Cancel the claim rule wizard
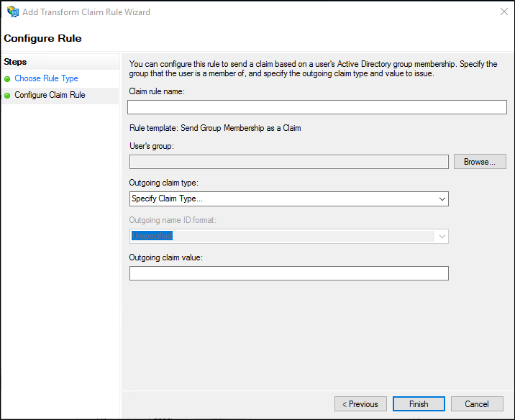The width and height of the screenshot is (515, 420). [x=477, y=404]
